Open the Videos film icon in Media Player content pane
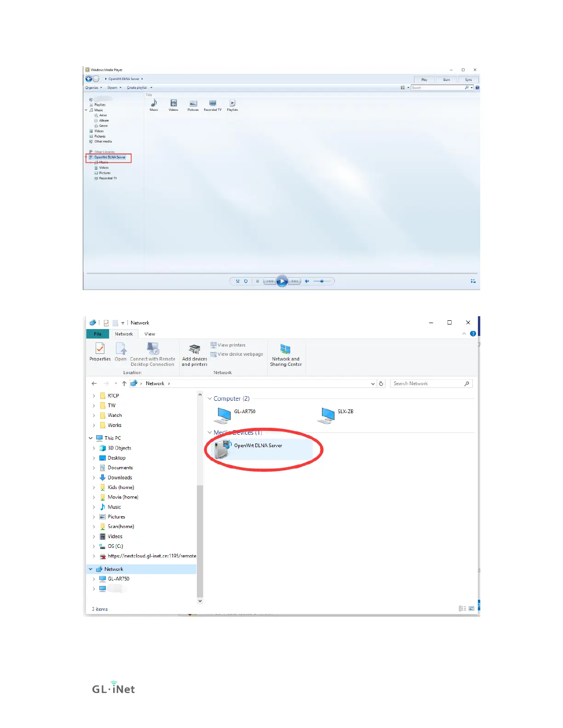This screenshot has height=728, width=563. pos(173,103)
